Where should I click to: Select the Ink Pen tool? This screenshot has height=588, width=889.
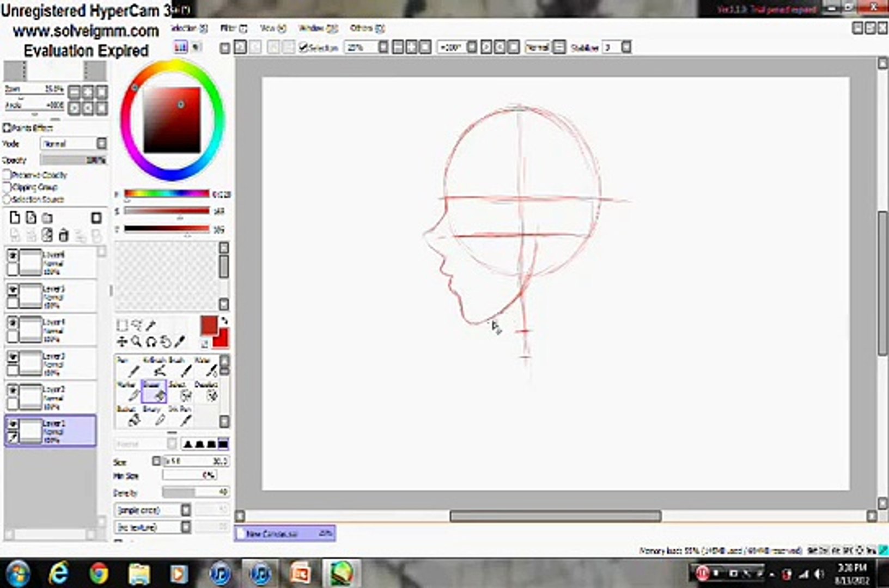click(180, 416)
